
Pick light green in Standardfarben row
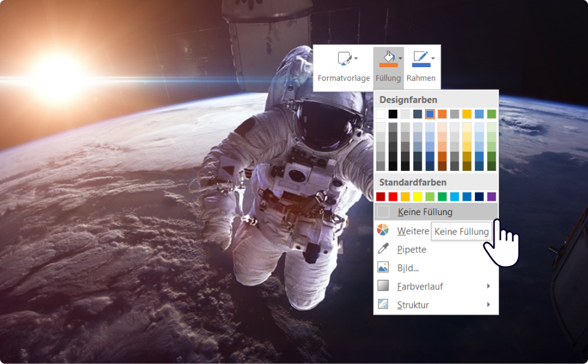pos(430,197)
